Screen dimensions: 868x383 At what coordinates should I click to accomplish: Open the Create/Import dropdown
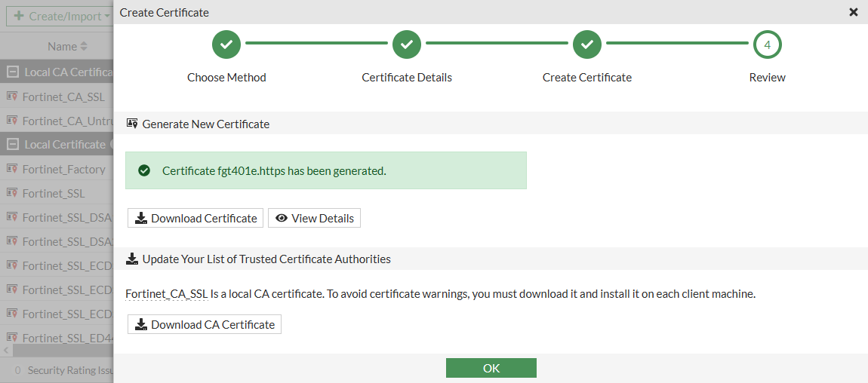[x=60, y=16]
